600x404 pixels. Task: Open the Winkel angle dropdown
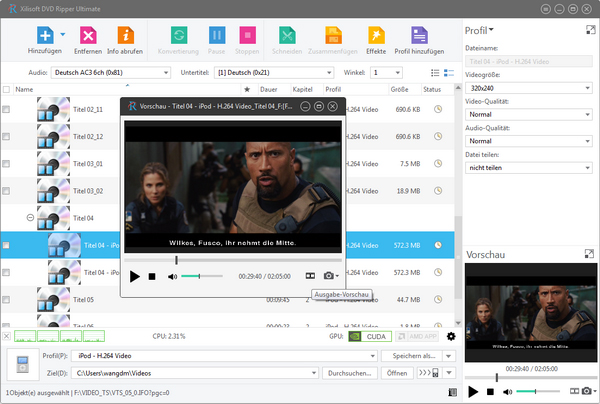point(386,73)
